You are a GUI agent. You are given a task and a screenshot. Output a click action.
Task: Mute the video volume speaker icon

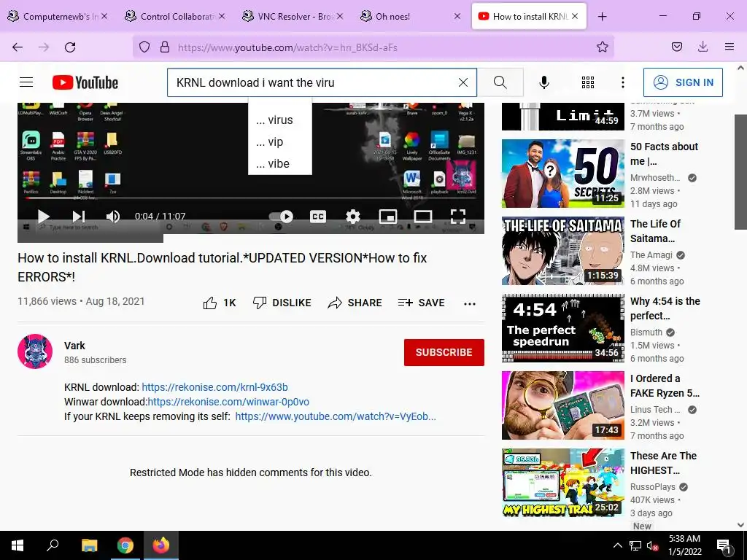pos(113,217)
